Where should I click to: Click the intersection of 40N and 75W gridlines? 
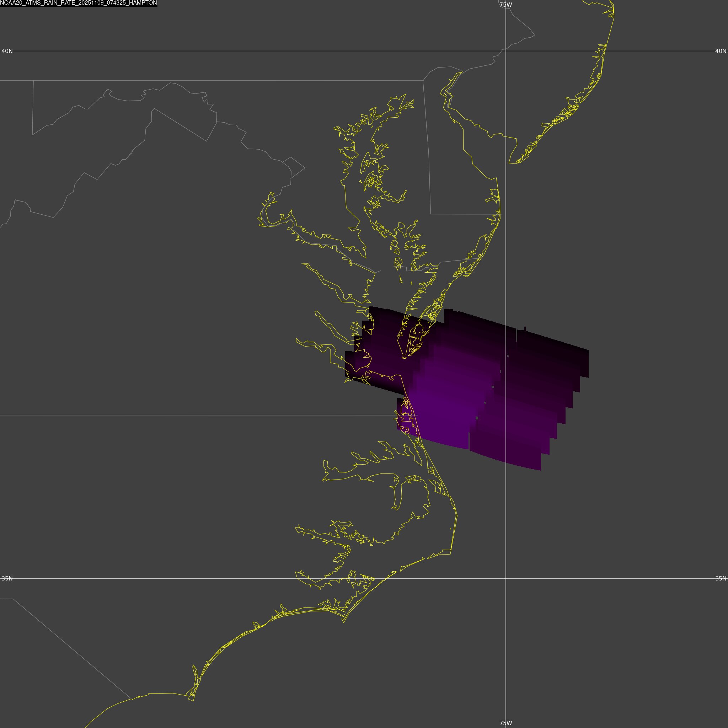point(506,51)
